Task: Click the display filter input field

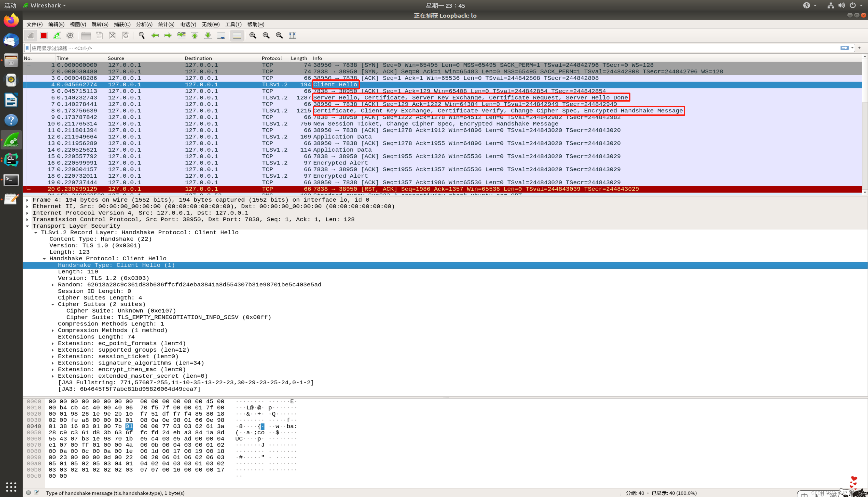Action: 410,48
